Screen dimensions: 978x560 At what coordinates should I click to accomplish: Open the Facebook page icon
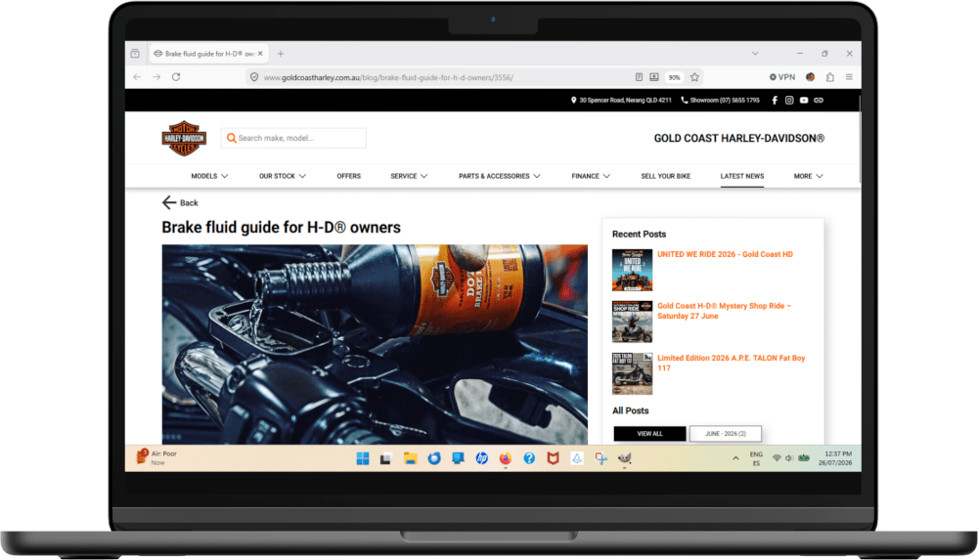[x=775, y=101]
